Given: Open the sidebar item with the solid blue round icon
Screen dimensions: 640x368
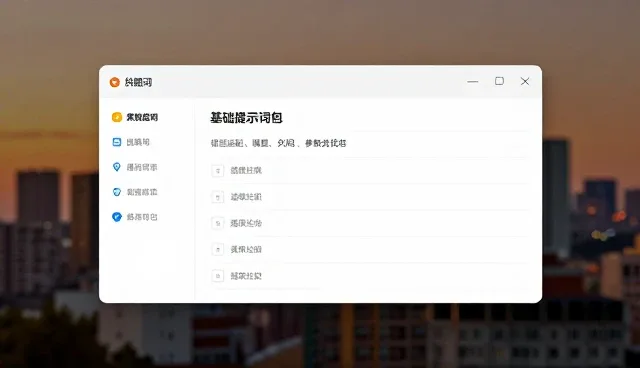Looking at the screenshot, I should pos(134,217).
